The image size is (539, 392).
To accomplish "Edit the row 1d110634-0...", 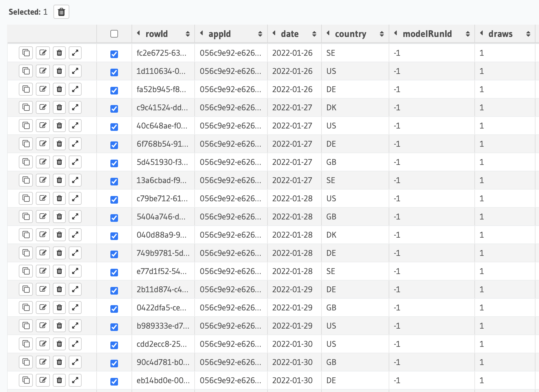I will pos(43,71).
